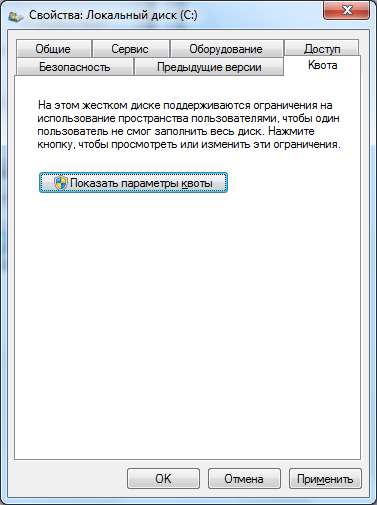This screenshot has width=377, height=505.
Task: Select the Оборудование tab
Action: (x=226, y=49)
